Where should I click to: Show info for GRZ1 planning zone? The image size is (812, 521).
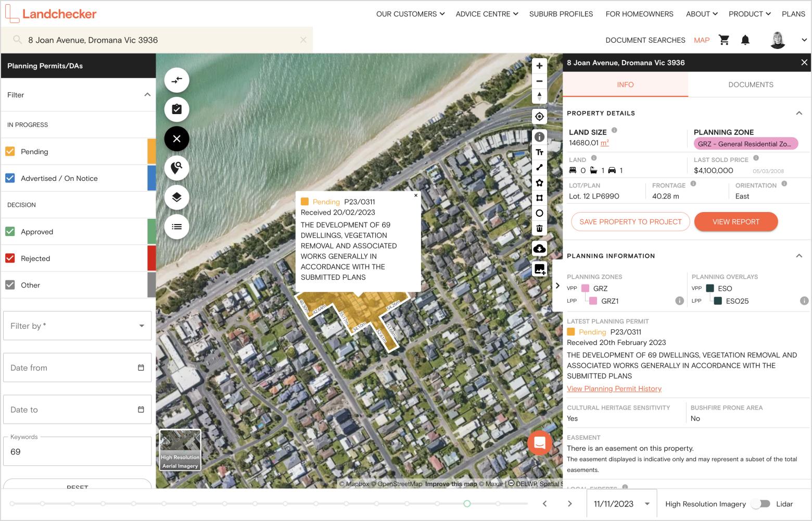[679, 301]
